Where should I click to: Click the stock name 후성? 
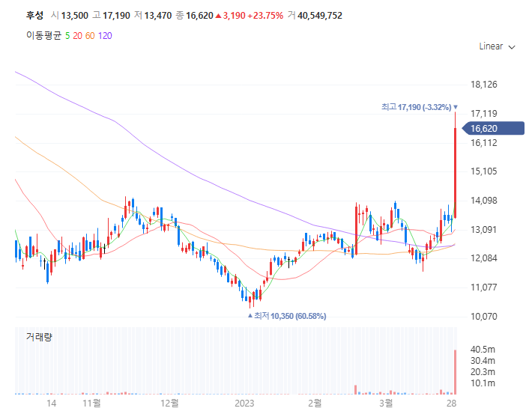tap(34, 15)
